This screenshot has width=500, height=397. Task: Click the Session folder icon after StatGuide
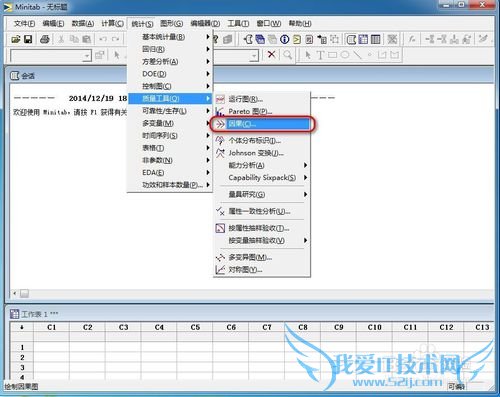pyautogui.click(x=248, y=39)
